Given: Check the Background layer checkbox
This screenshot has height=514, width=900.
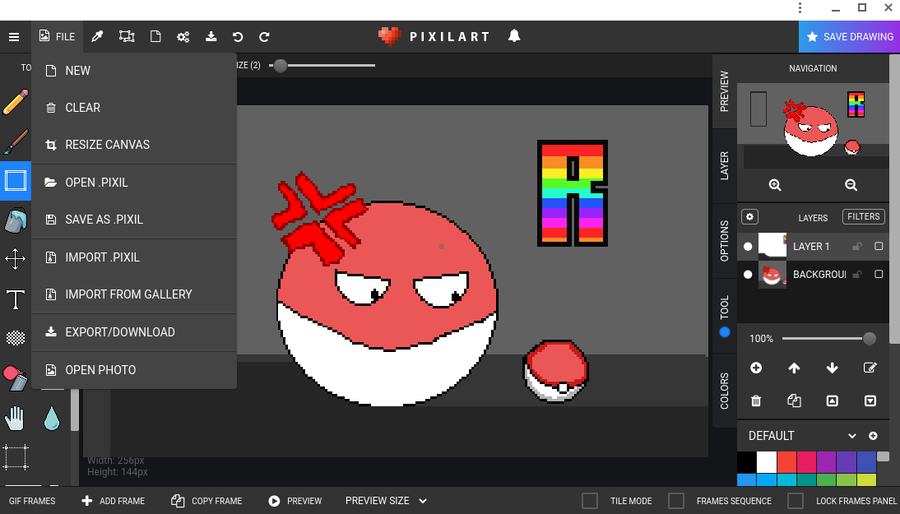Looking at the screenshot, I should (879, 274).
